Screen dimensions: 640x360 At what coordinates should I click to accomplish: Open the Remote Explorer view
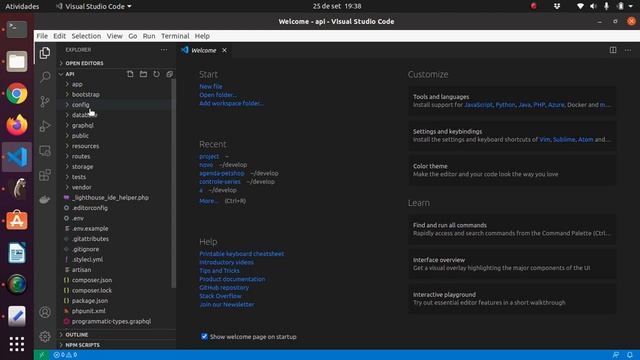point(45,151)
